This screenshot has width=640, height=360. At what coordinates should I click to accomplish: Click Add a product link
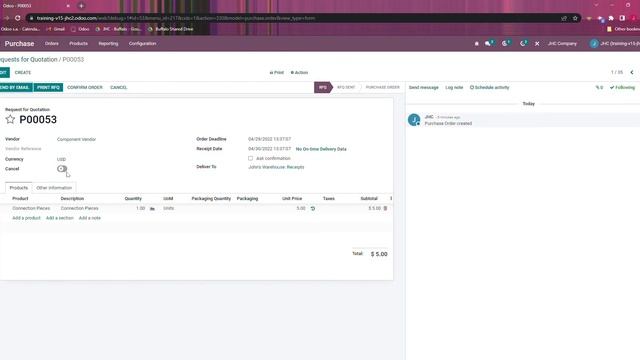(x=26, y=218)
